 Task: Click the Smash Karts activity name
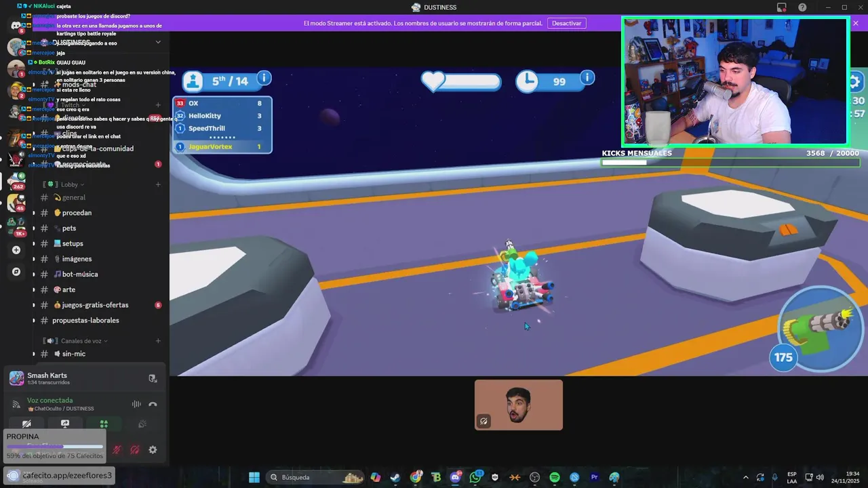pyautogui.click(x=47, y=375)
